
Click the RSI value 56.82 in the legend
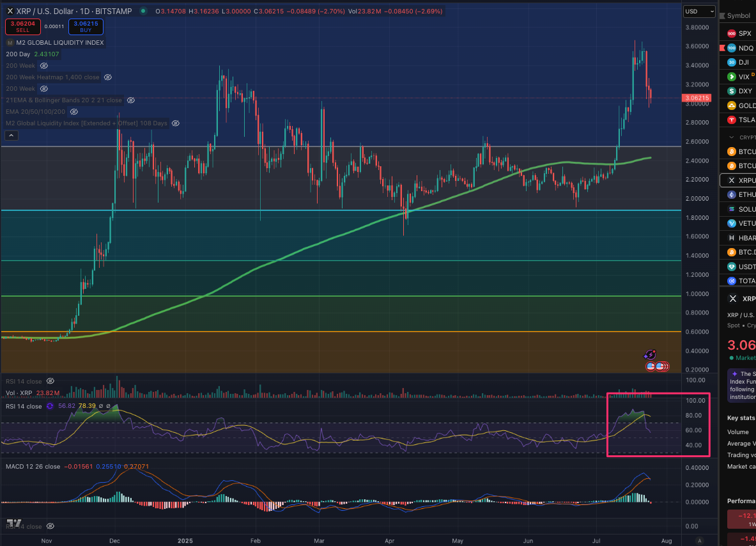tap(66, 406)
